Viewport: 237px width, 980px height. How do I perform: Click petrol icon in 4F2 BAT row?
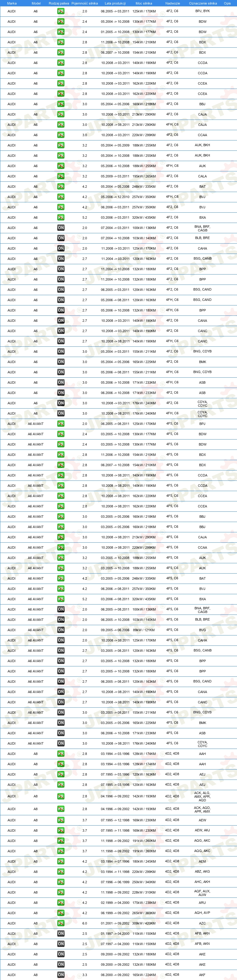(x=61, y=187)
